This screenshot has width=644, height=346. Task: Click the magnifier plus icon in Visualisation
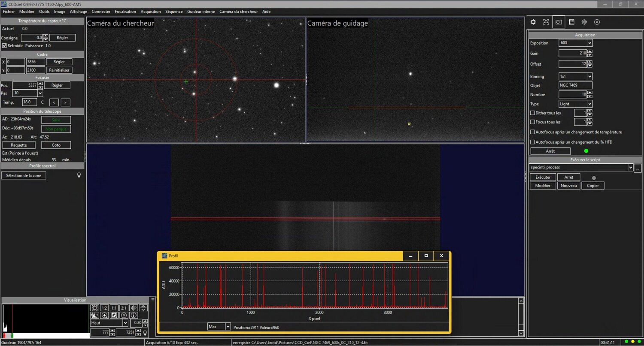pos(104,315)
